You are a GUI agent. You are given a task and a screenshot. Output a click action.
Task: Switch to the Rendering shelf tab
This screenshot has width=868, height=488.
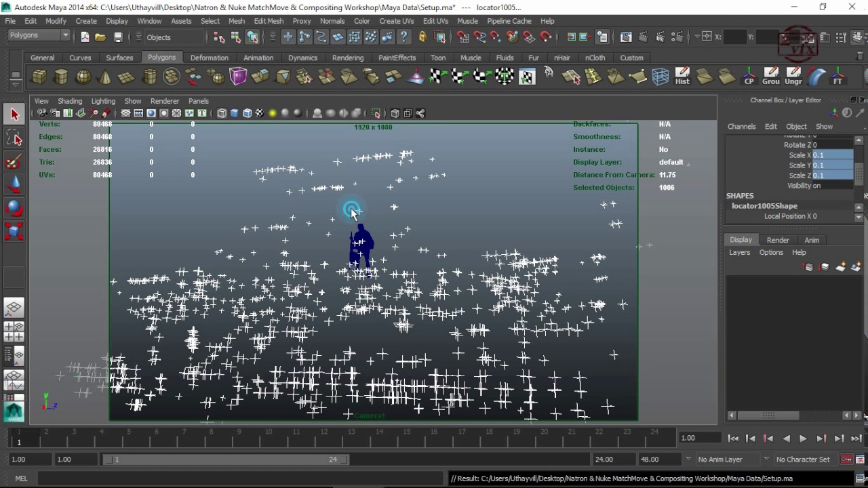coord(348,58)
